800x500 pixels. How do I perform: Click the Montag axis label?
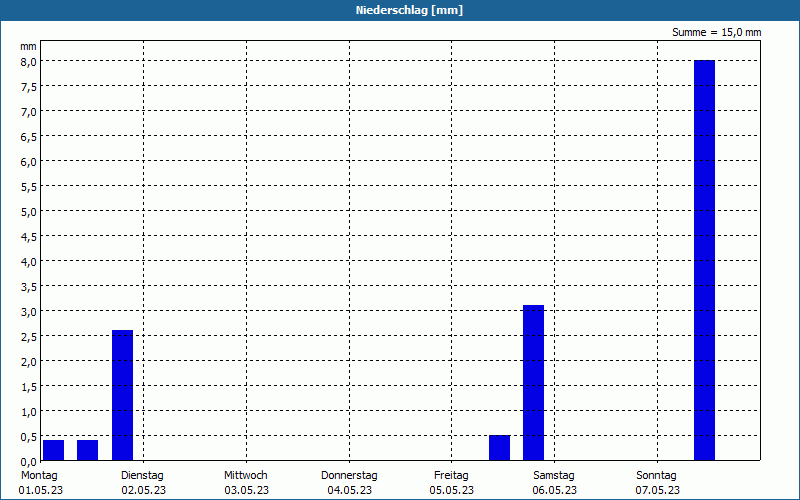coord(39,475)
